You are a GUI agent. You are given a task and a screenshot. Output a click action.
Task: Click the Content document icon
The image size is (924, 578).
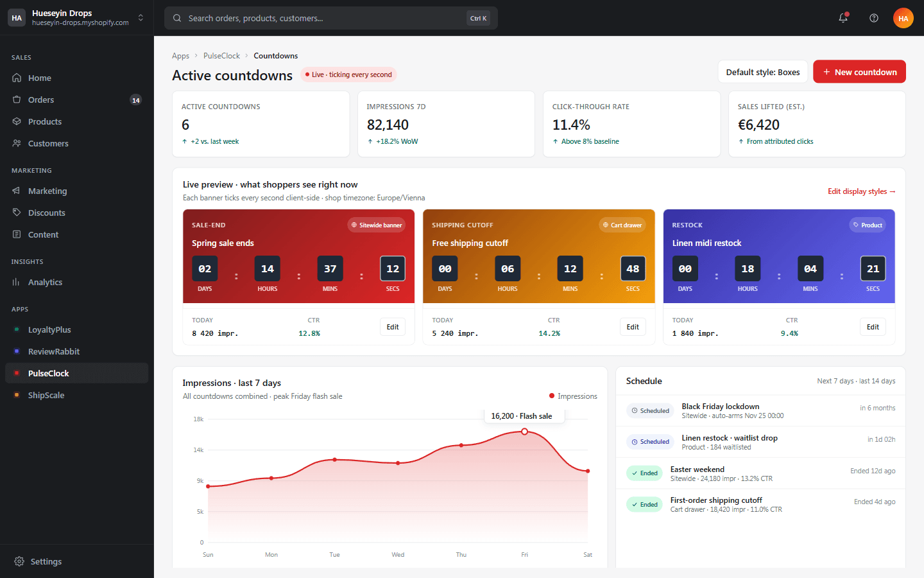pos(17,234)
